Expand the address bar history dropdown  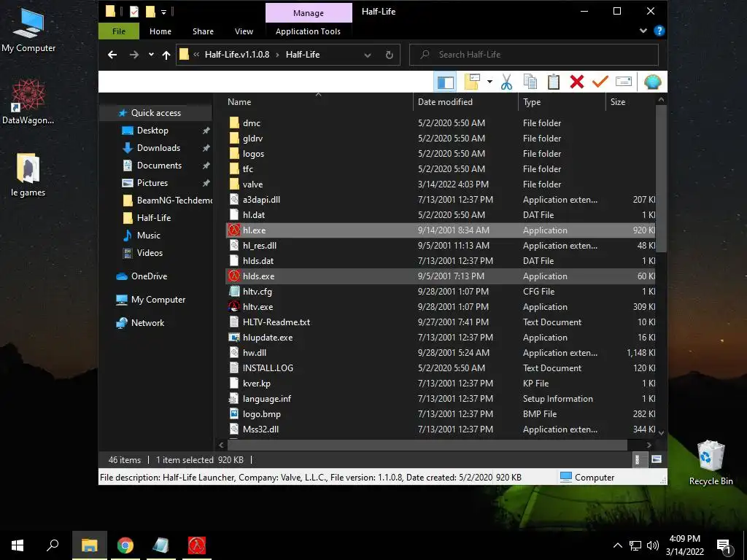(368, 55)
